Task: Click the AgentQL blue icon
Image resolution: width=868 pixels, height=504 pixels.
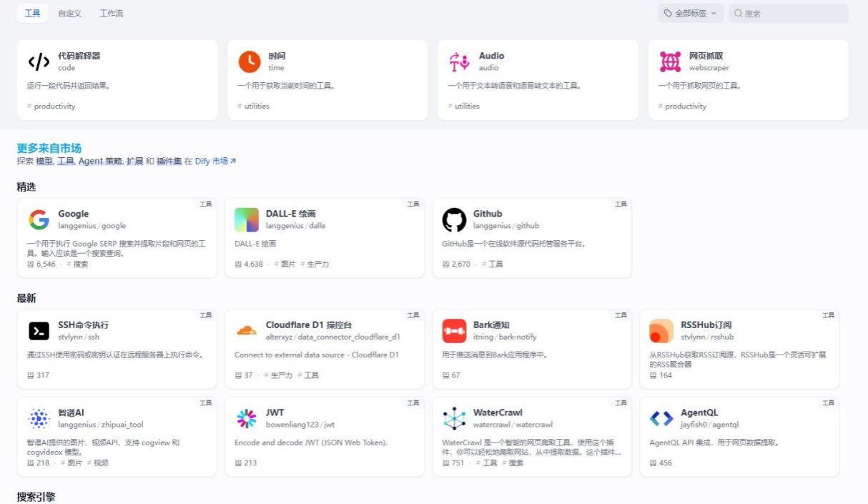Action: click(661, 419)
